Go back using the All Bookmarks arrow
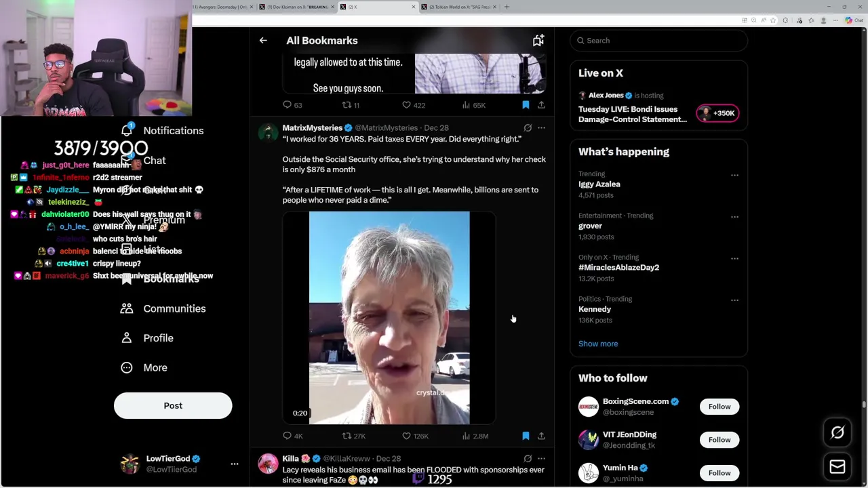This screenshot has width=868, height=488. click(263, 41)
